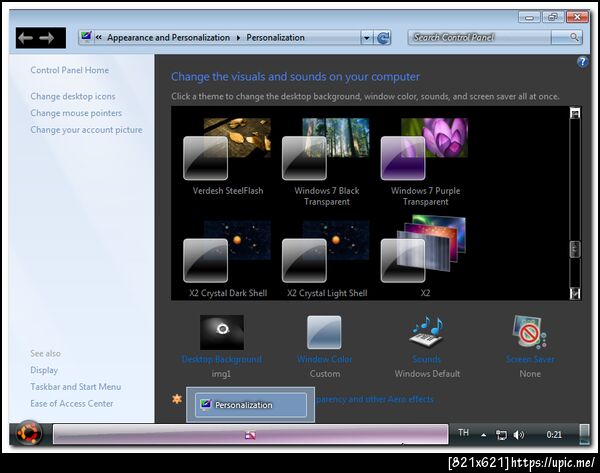
Task: Click the back arrow navigation button
Action: [x=26, y=38]
